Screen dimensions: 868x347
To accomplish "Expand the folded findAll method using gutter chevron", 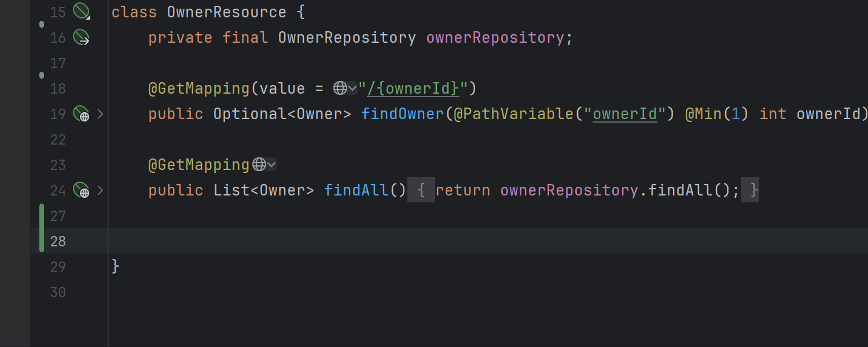I will 100,190.
